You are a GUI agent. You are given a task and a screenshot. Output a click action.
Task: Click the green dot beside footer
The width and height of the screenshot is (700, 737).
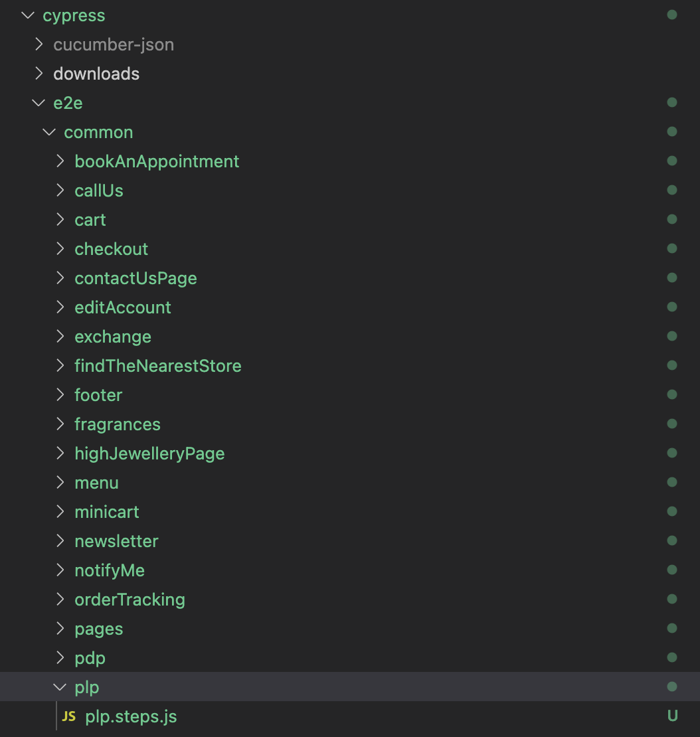coord(671,394)
